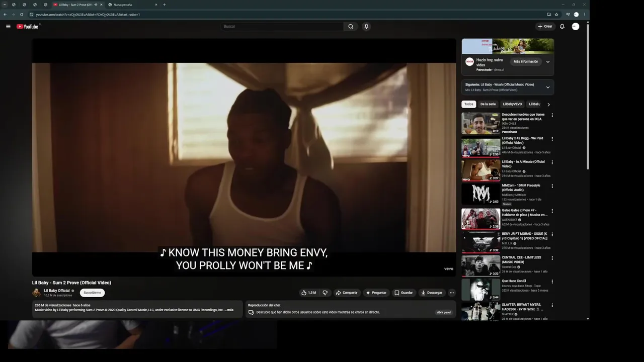Go to the YouTube home logo

point(28,27)
